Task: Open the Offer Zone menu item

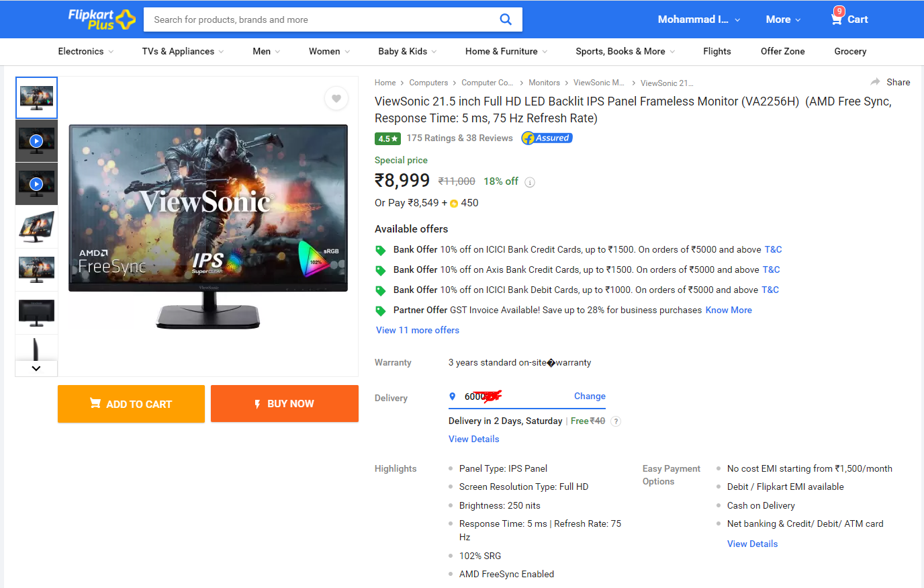Action: coord(782,51)
